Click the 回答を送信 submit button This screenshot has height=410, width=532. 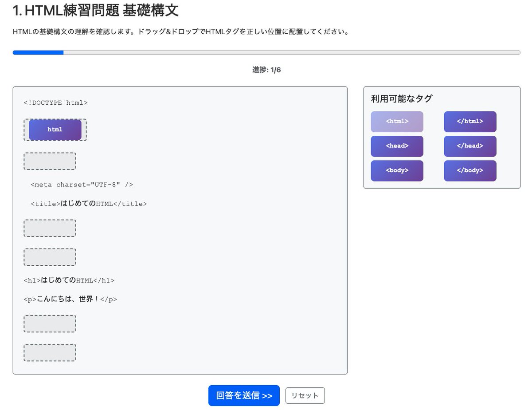244,395
